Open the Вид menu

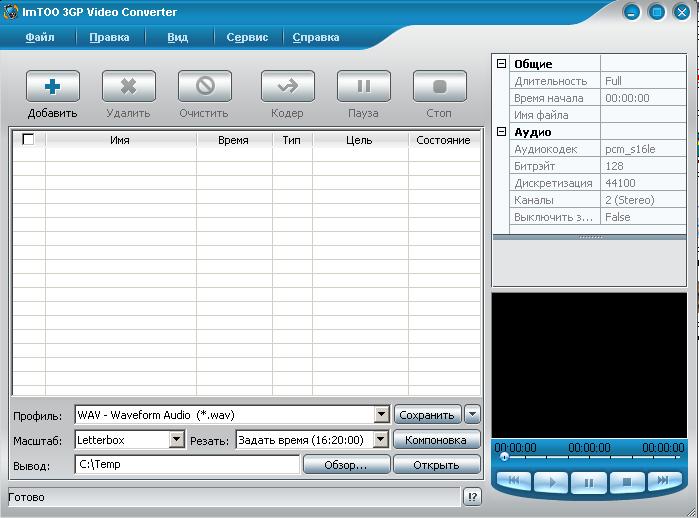coord(177,37)
